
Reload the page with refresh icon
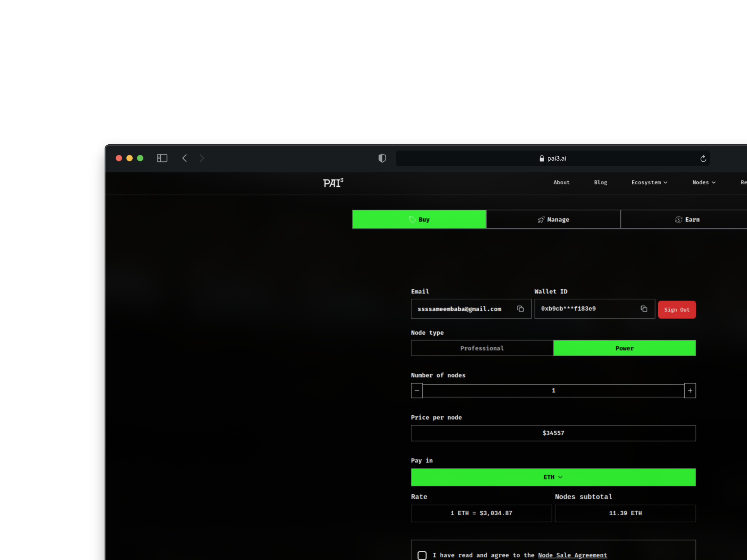pos(703,159)
